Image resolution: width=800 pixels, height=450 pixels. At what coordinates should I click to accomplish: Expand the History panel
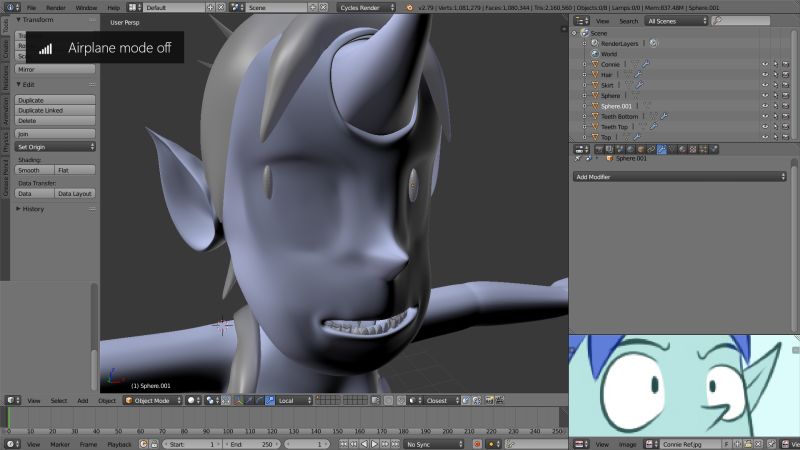pyautogui.click(x=31, y=209)
